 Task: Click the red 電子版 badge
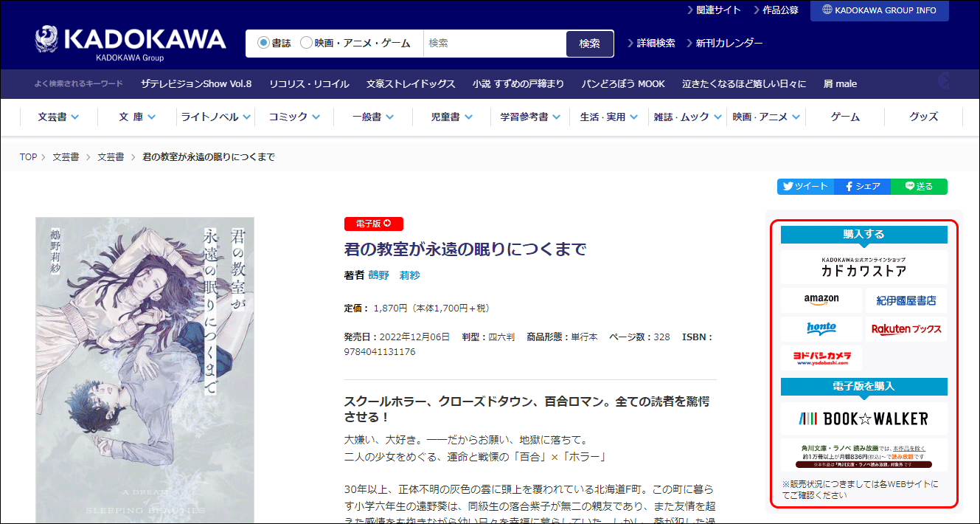click(374, 224)
